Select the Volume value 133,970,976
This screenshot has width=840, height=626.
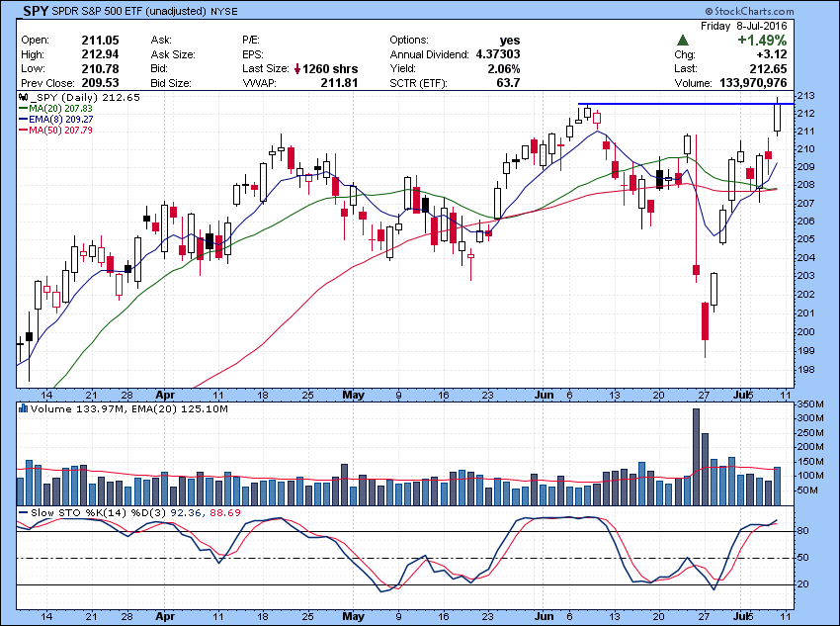[751, 83]
